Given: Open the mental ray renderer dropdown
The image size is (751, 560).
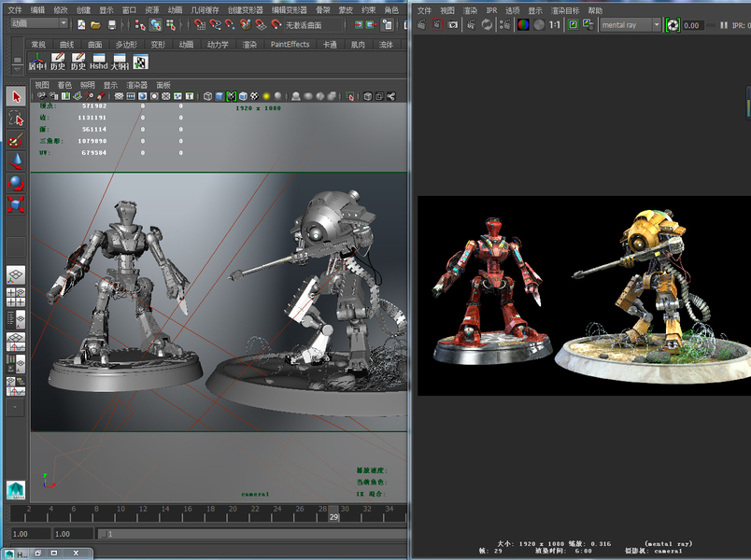Looking at the screenshot, I should (630, 25).
